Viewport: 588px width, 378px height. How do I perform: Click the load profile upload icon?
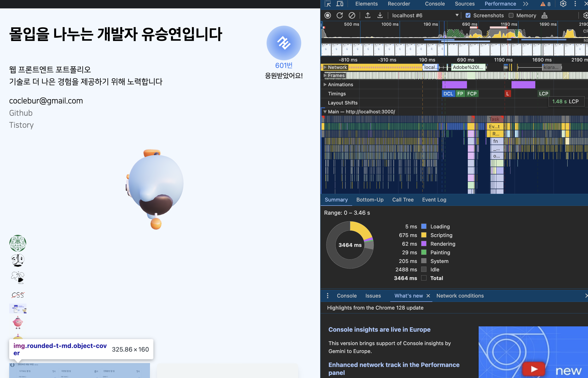pos(368,15)
